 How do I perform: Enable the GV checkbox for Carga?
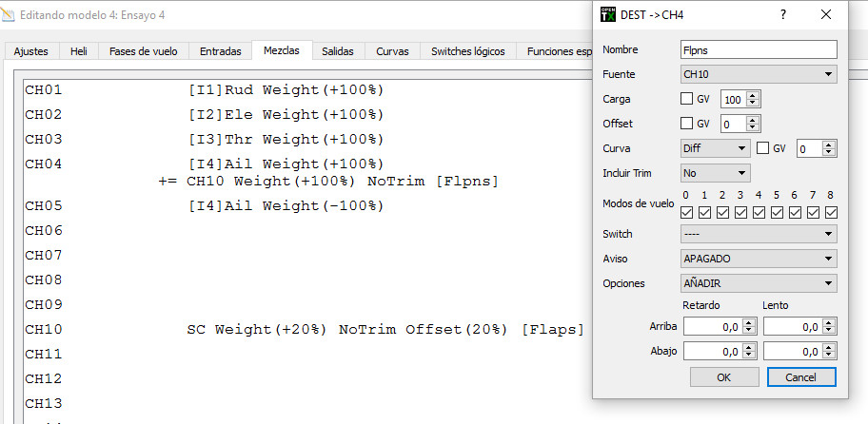688,99
